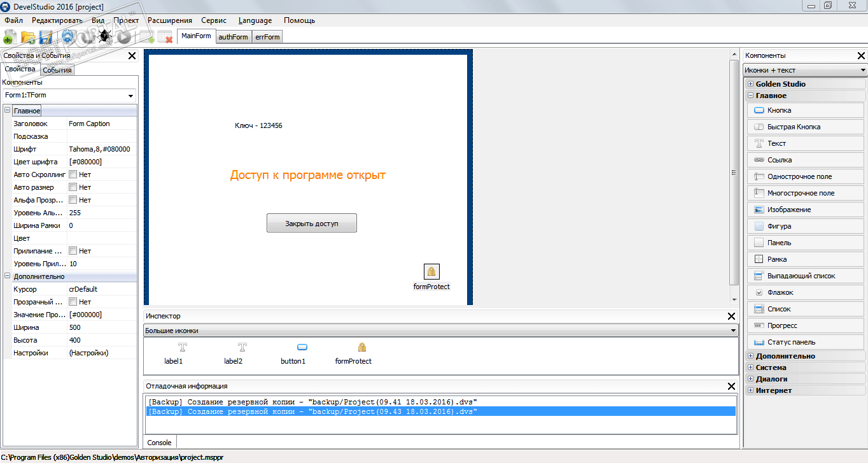This screenshot has height=463, width=868.
Task: Close the Свойства и События panel
Action: pyautogui.click(x=132, y=55)
